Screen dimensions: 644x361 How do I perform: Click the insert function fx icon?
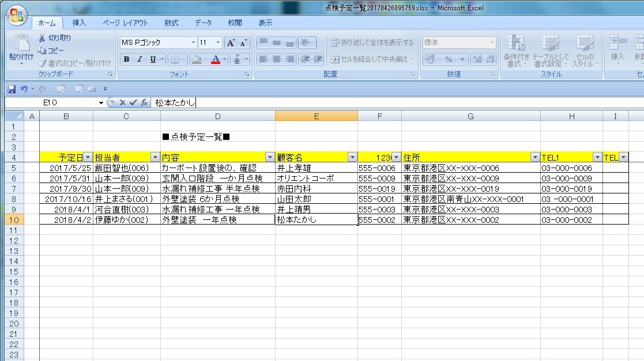point(144,102)
